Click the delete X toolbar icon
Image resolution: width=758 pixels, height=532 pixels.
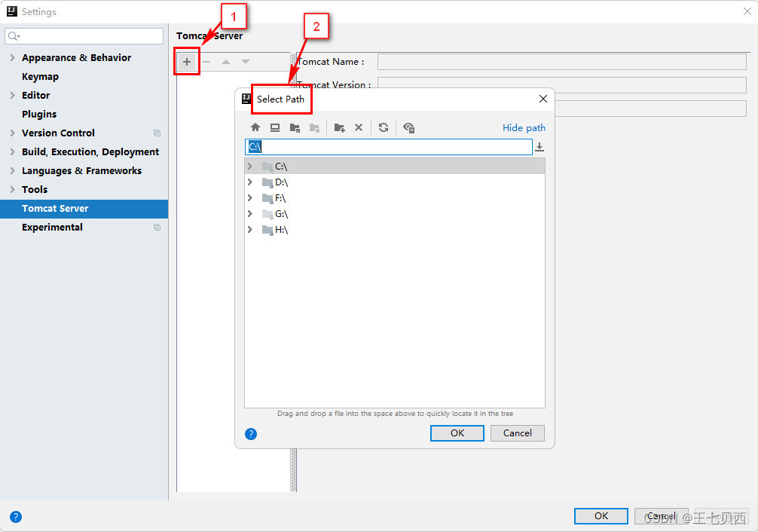359,127
